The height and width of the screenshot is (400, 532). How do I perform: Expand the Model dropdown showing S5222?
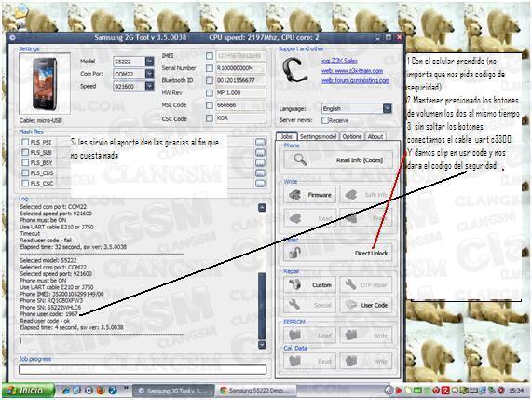coord(149,62)
